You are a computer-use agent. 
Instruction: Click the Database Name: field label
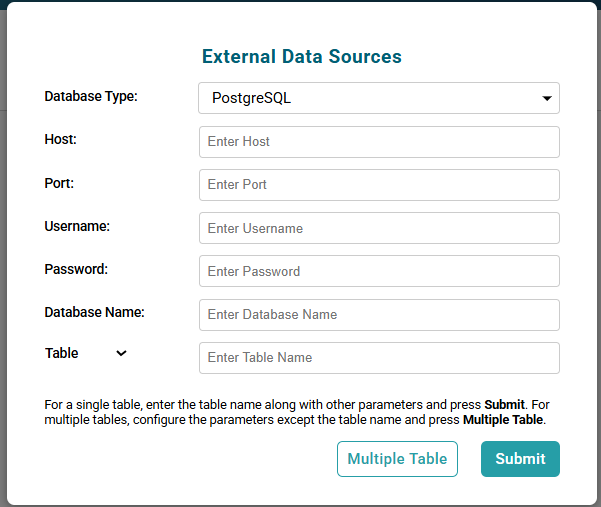point(95,312)
